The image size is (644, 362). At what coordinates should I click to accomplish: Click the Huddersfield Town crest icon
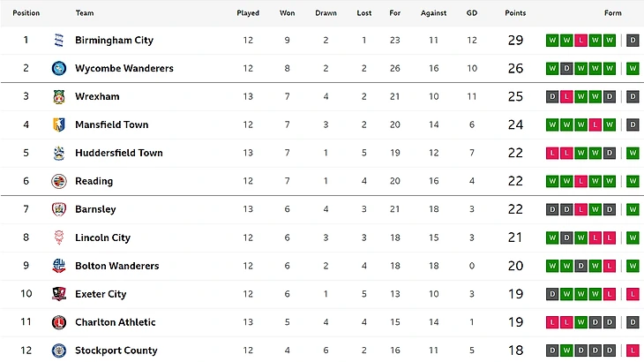point(59,154)
